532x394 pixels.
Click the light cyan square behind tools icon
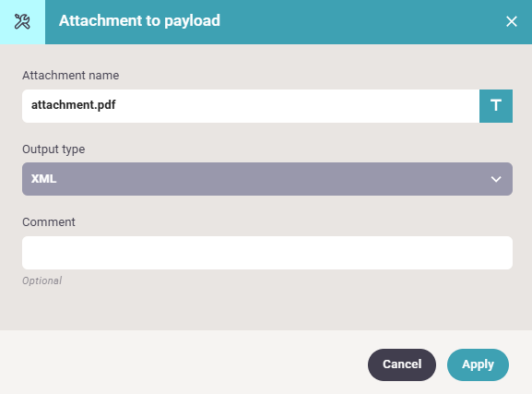(x=22, y=22)
